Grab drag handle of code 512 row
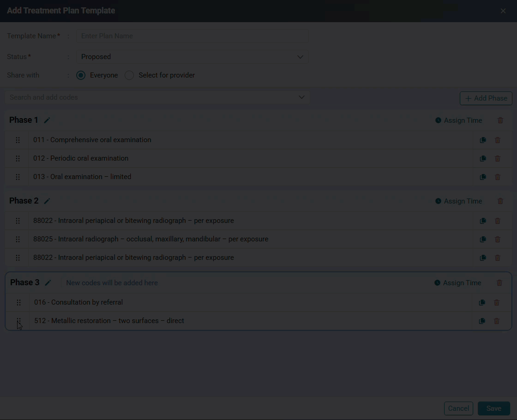The width and height of the screenshot is (517, 420). pyautogui.click(x=19, y=321)
